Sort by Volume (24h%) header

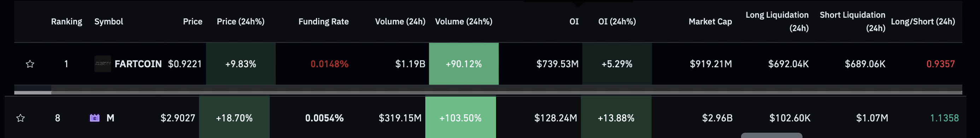pyautogui.click(x=464, y=21)
